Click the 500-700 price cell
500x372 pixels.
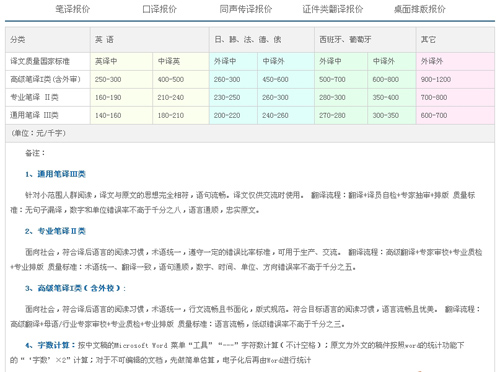[x=341, y=79]
